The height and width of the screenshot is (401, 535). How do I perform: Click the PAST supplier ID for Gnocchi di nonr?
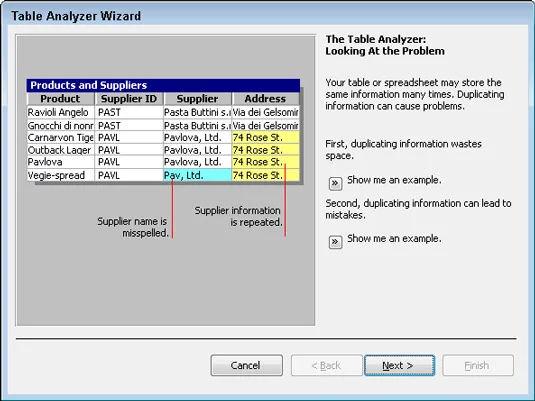click(129, 126)
